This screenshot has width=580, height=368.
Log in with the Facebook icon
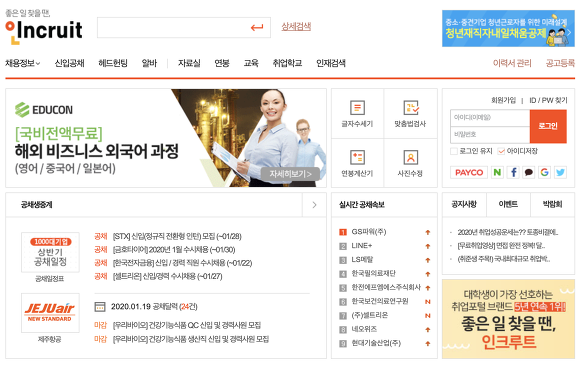[x=513, y=172]
